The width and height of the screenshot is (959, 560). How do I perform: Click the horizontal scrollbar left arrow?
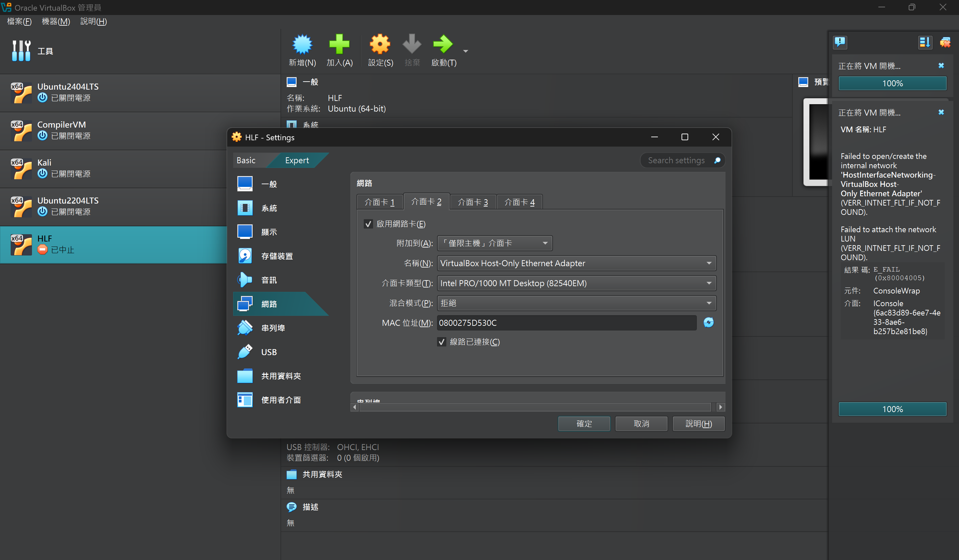pyautogui.click(x=355, y=407)
